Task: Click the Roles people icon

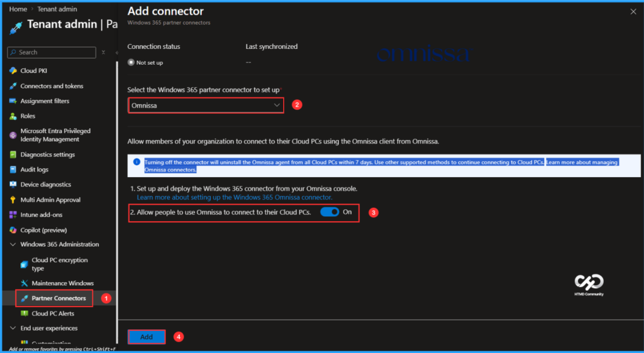Action: (13, 116)
